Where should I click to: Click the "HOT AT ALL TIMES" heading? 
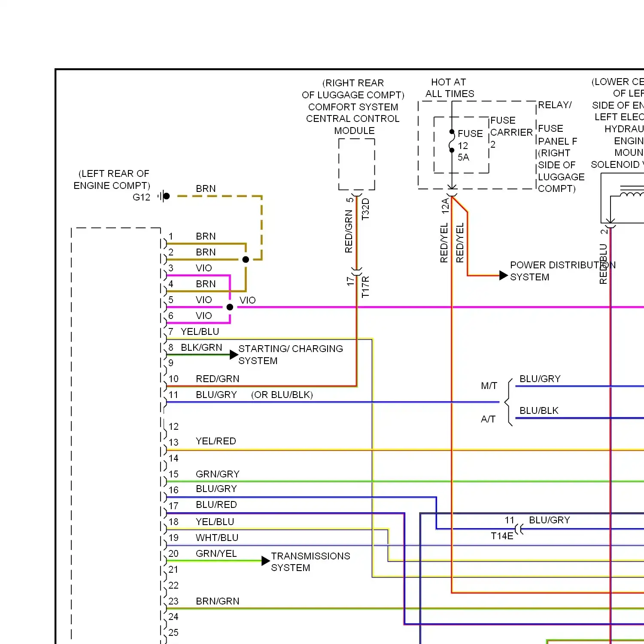(x=450, y=88)
